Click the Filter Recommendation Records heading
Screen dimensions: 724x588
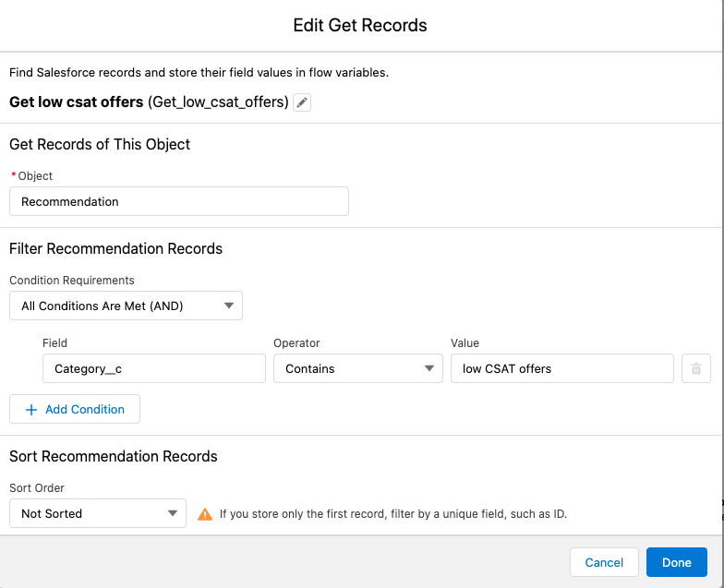click(115, 248)
